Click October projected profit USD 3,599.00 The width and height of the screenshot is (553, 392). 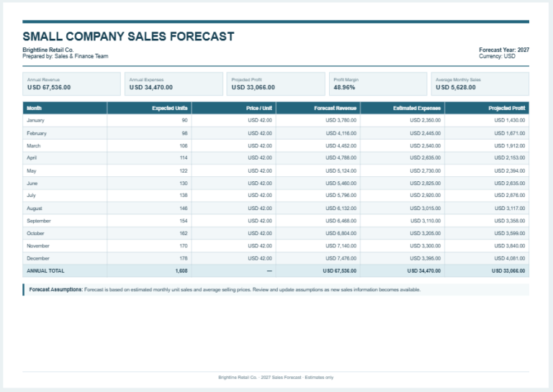[510, 233]
